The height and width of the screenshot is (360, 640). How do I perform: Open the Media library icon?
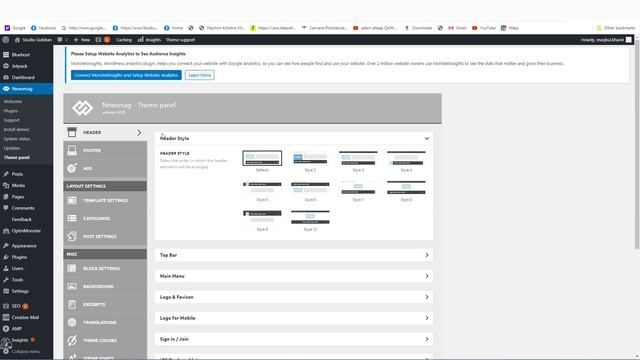6,185
